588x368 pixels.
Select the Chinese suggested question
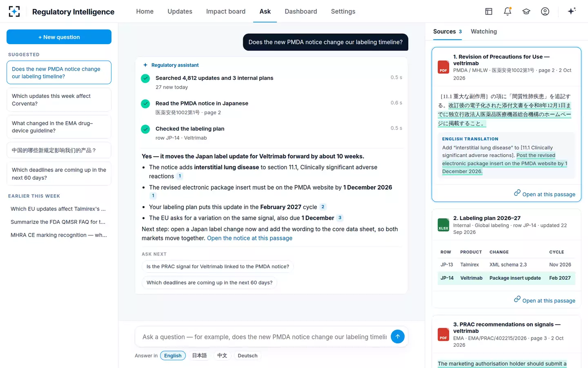[59, 150]
